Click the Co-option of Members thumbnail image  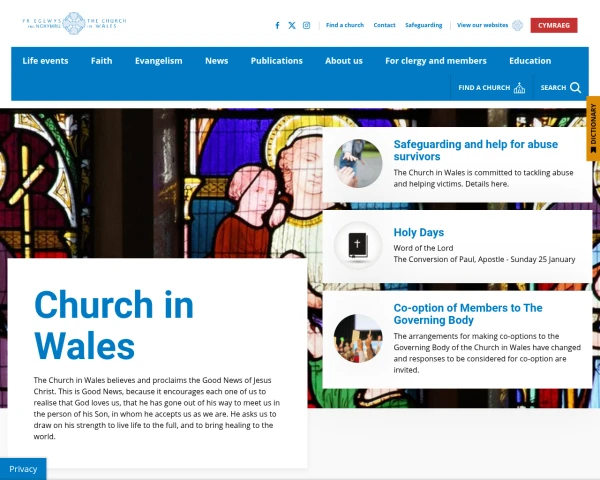(358, 338)
